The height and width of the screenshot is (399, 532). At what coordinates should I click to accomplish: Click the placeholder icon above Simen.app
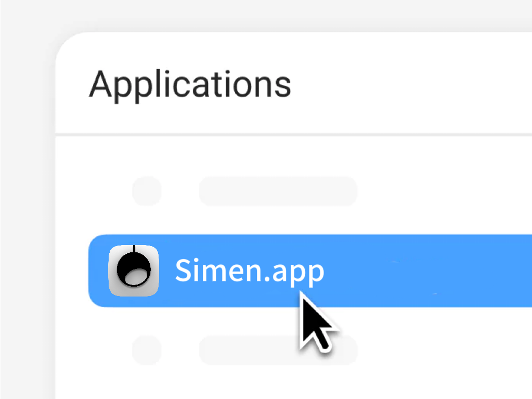point(147,191)
